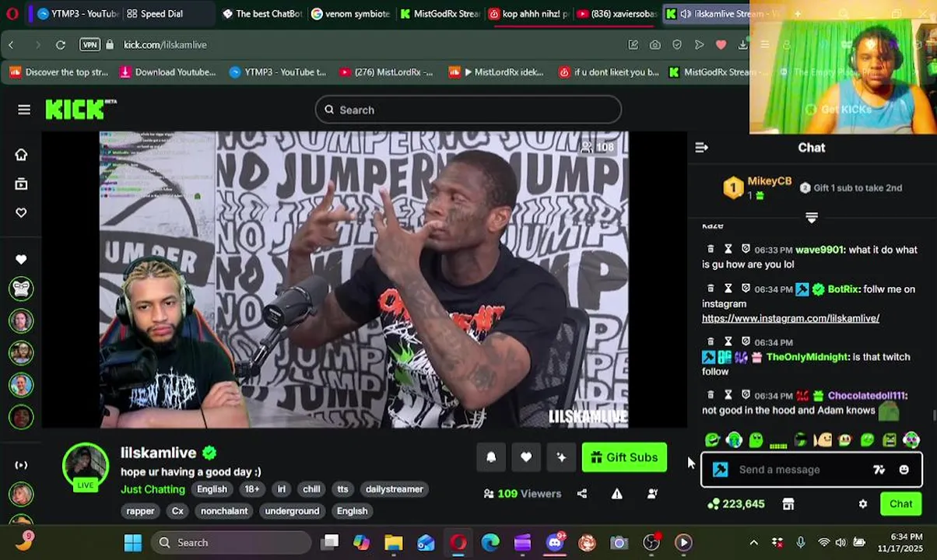
Task: Toggle the Opera VPN badge
Action: pyautogui.click(x=90, y=45)
